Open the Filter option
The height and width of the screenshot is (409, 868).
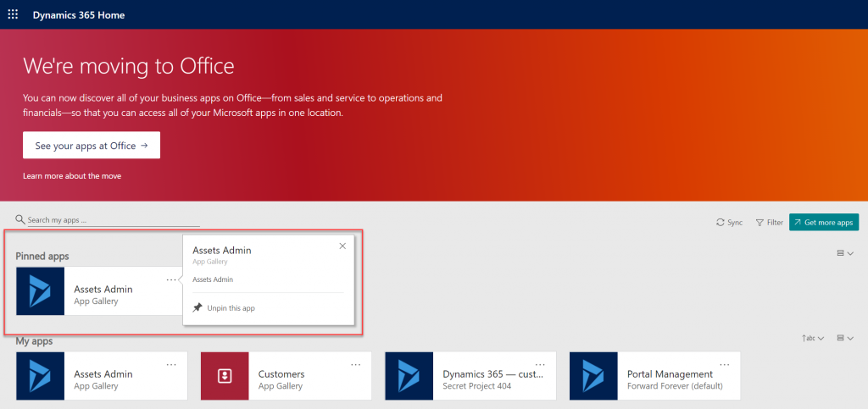770,222
